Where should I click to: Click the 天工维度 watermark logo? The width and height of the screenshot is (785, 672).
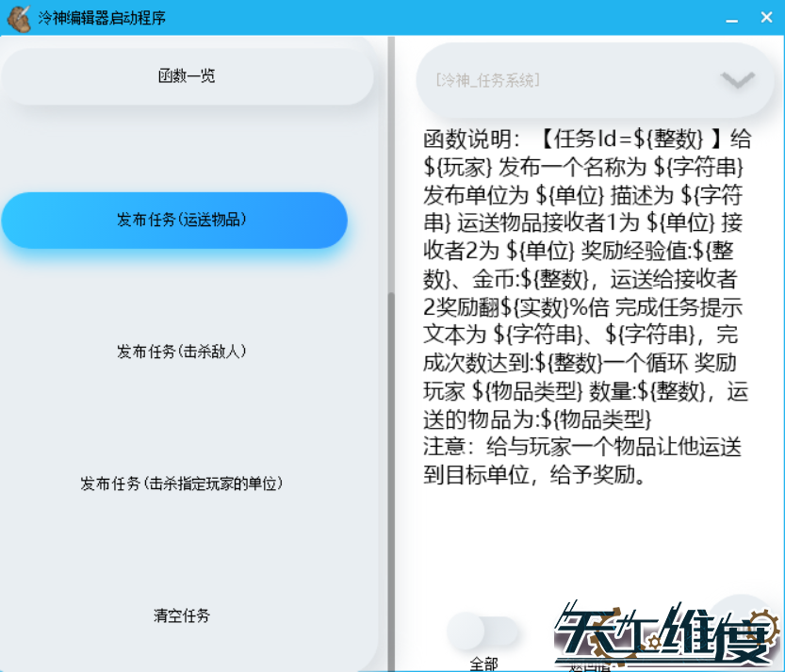665,633
